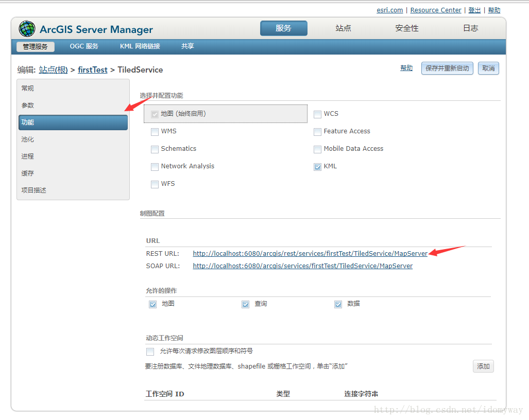Image resolution: width=529 pixels, height=420 pixels.
Task: Uncheck the 数据 allowed operation
Action: pos(338,304)
